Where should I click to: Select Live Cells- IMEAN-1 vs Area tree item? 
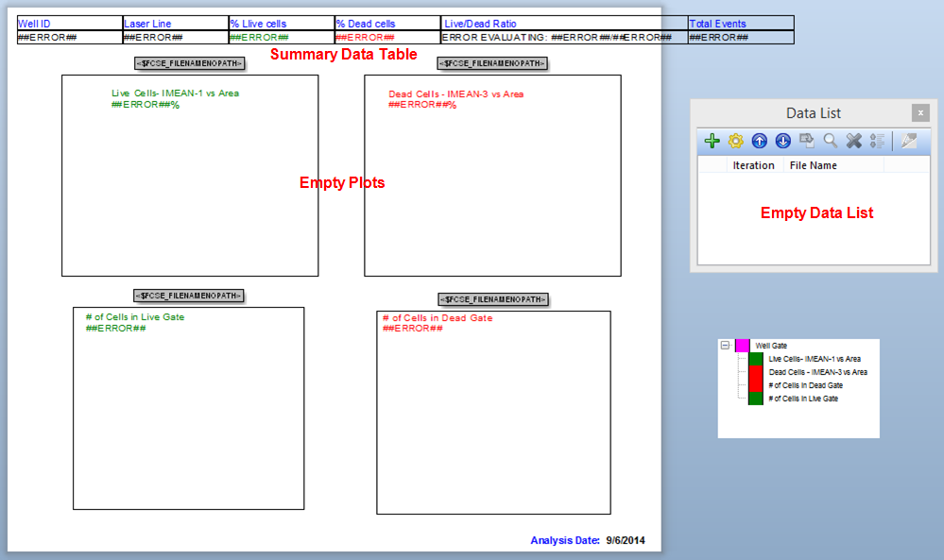coord(815,359)
